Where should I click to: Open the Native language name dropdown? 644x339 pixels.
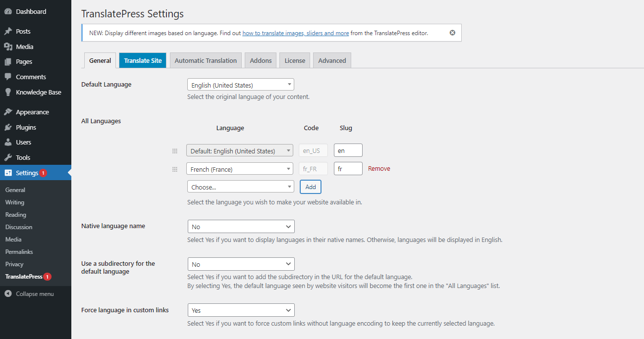[241, 226]
